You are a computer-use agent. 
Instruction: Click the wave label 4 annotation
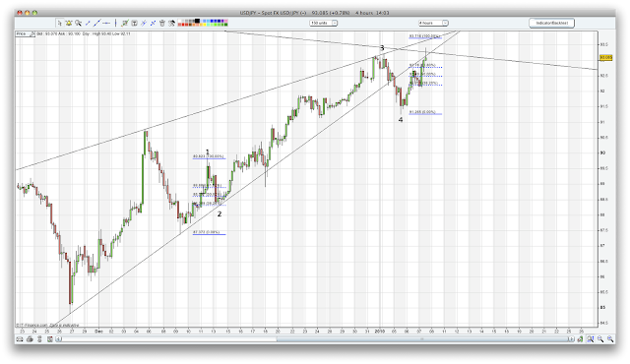click(401, 120)
